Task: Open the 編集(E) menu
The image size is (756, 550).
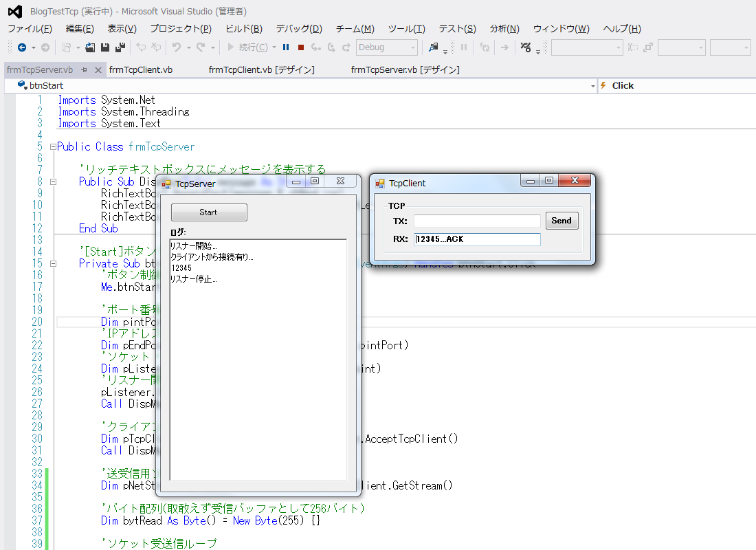Action: coord(80,28)
